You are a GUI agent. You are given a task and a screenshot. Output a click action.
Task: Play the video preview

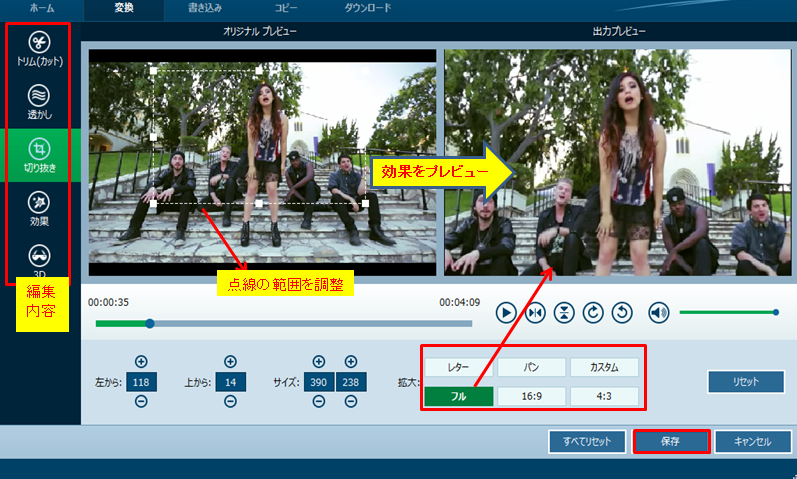point(506,313)
